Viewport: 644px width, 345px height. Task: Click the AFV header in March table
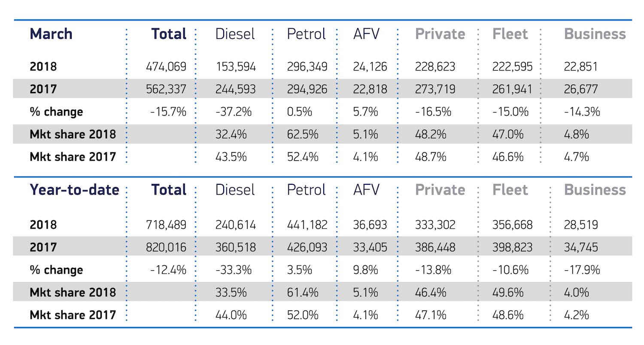tap(366, 34)
